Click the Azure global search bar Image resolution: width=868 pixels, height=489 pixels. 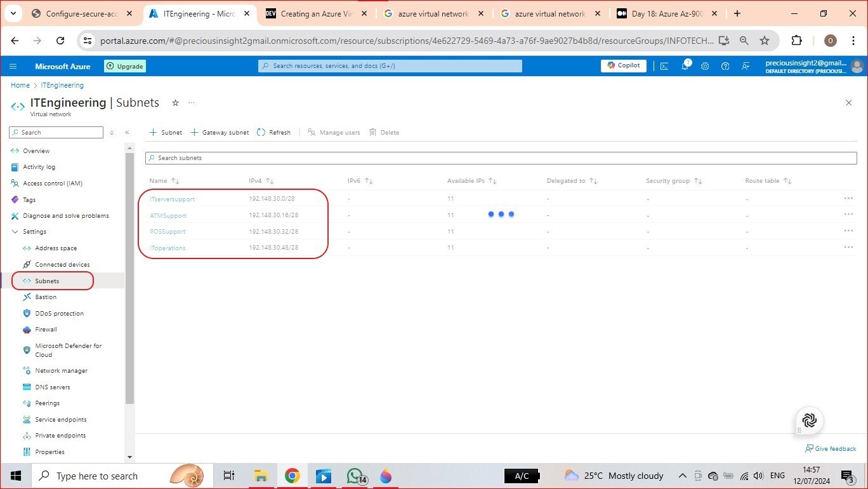390,66
